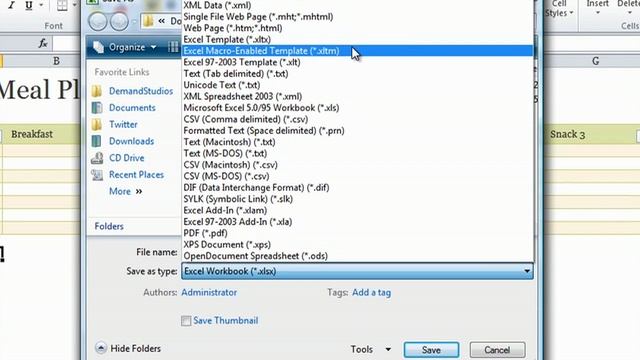Click the Views icon beside Organize
Viewport: 640px width, 360px height.
173,47
